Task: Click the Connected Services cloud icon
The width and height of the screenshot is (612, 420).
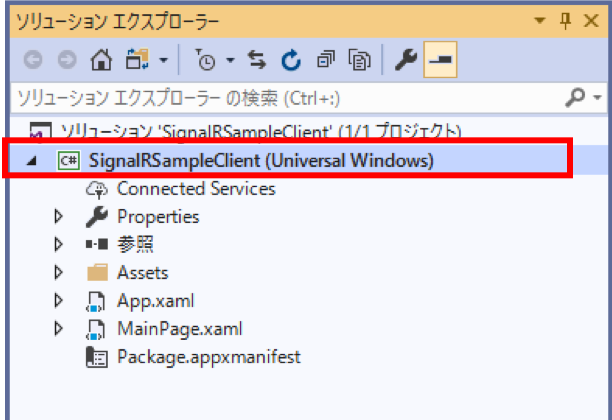Action: pos(96,190)
